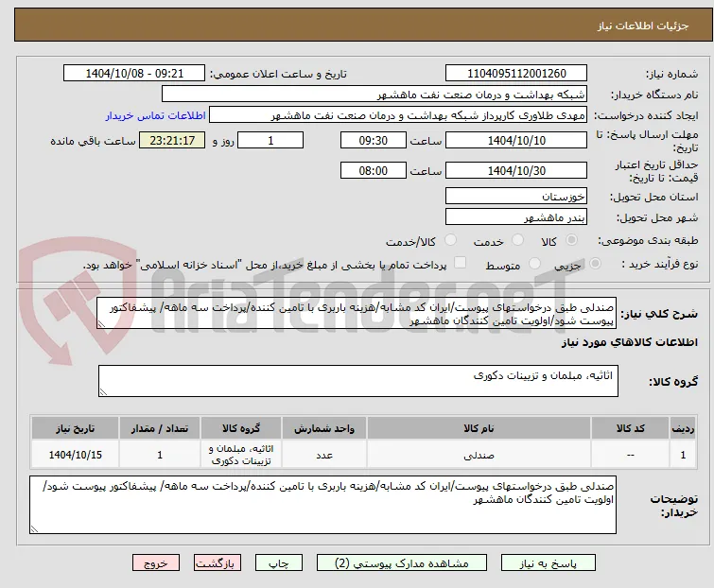Open مشاهده مدارک پیوستی (2) button
This screenshot has width=714, height=588.
tap(402, 563)
